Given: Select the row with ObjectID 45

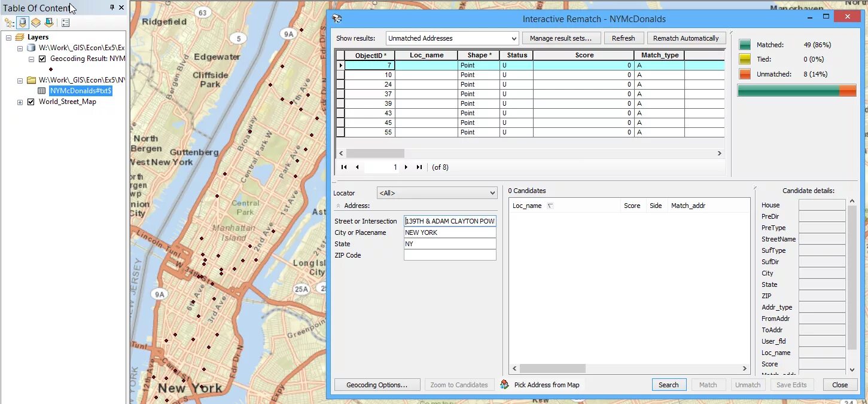Looking at the screenshot, I should tap(530, 123).
